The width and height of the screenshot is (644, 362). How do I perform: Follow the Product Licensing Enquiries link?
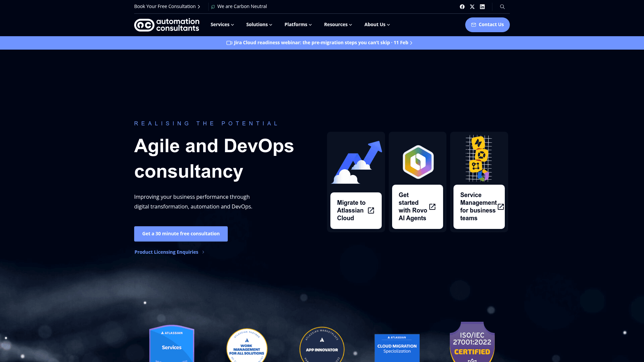pos(166,252)
